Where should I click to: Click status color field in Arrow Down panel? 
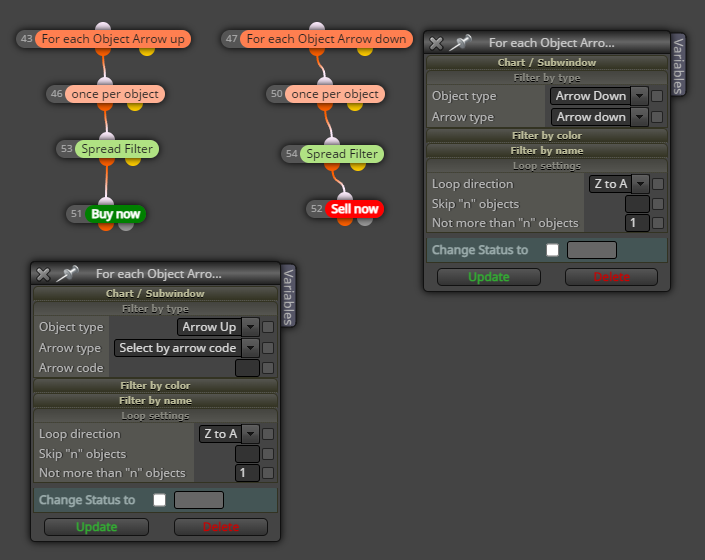click(592, 250)
